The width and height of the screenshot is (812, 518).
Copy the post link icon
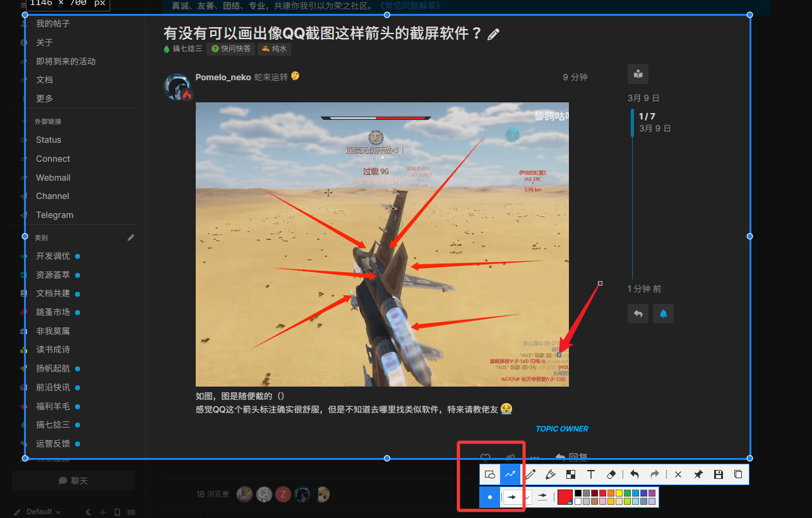click(x=510, y=457)
